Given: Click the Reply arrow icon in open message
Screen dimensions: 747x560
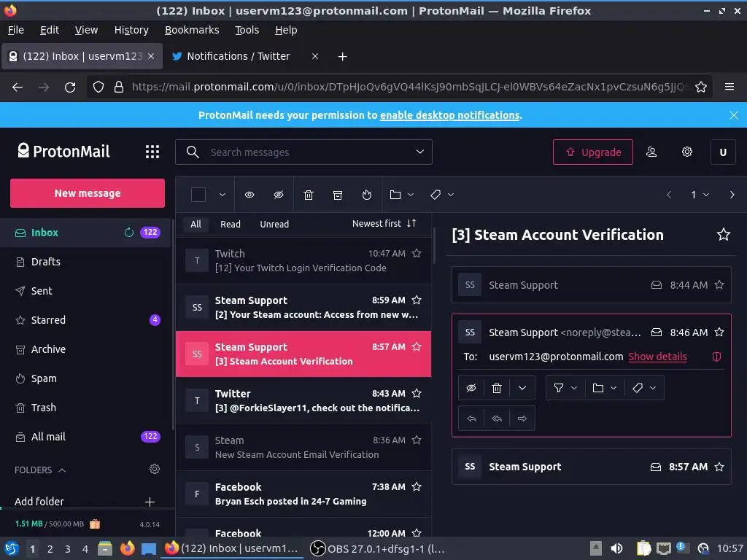Looking at the screenshot, I should click(471, 419).
